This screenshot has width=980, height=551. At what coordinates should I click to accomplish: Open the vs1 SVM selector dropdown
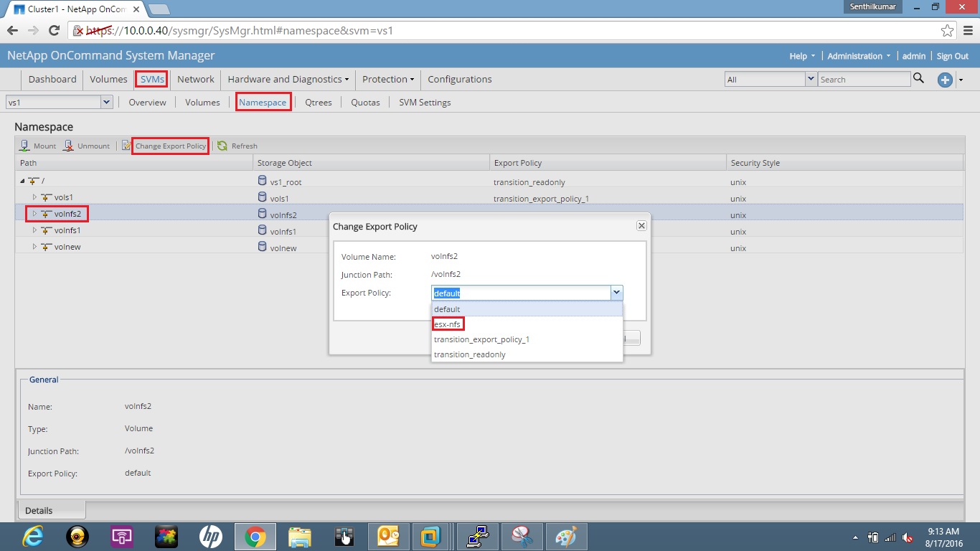[106, 102]
